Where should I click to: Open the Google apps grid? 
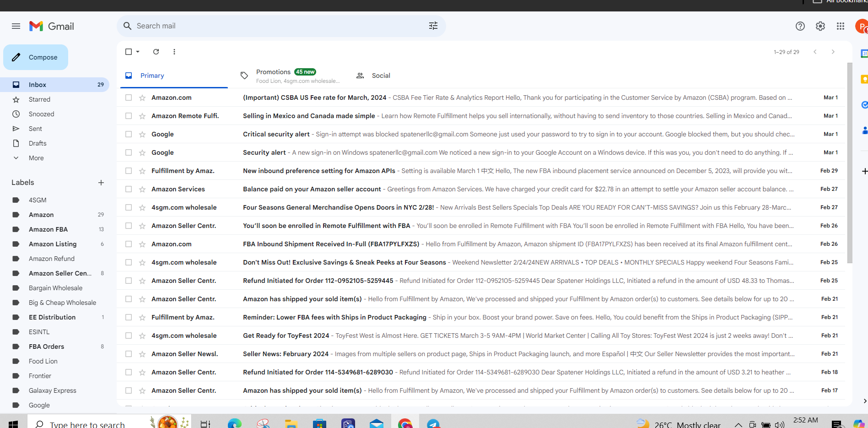(x=841, y=26)
